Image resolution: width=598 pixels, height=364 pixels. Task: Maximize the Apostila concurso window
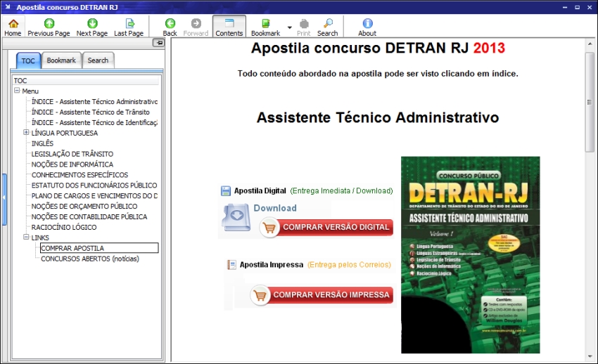click(x=577, y=7)
